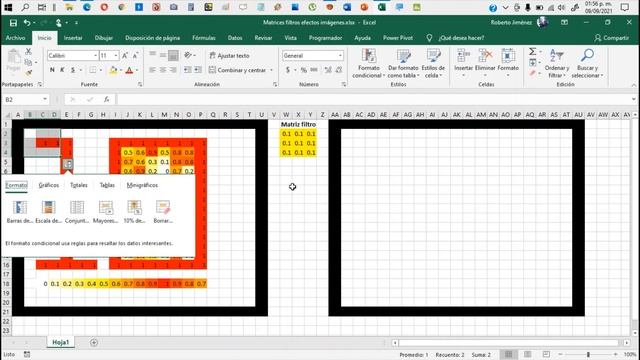Select Tablas tab in quick analysis popup
Viewport: 640px width, 360px height.
[x=107, y=185]
